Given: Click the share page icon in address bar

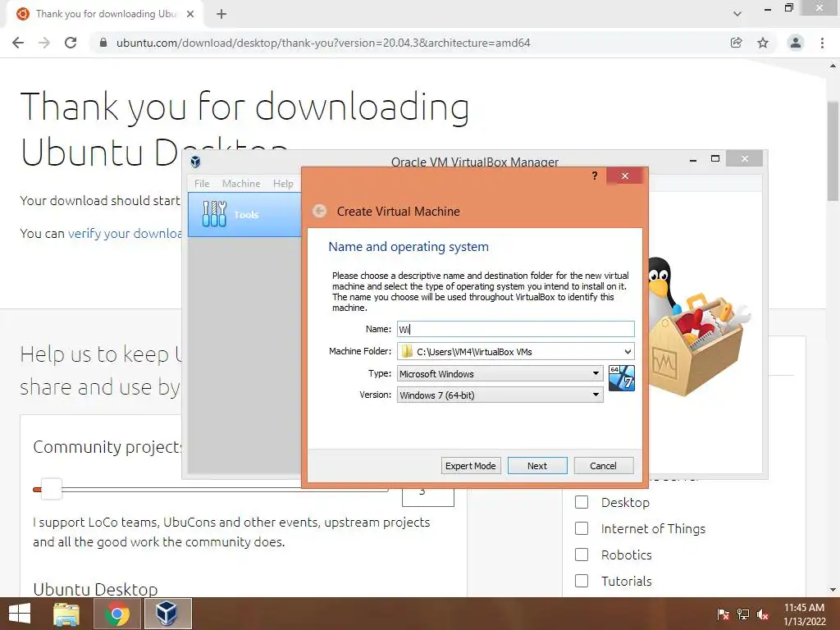Looking at the screenshot, I should (736, 43).
